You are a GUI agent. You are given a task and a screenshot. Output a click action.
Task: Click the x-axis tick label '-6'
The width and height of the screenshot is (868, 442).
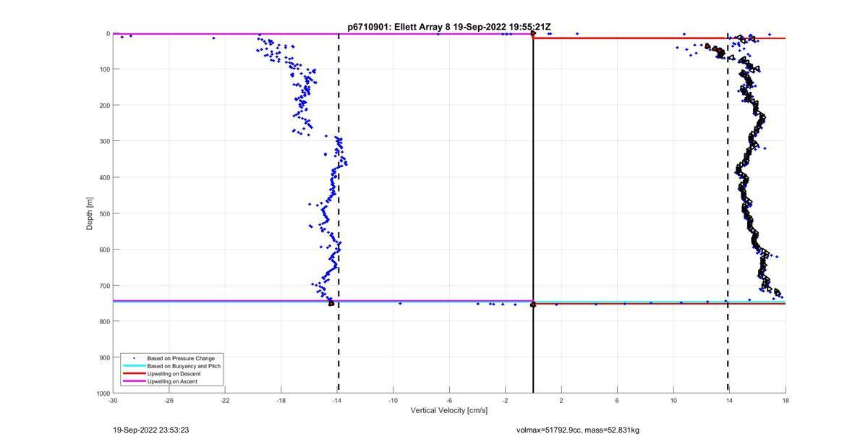pyautogui.click(x=449, y=400)
